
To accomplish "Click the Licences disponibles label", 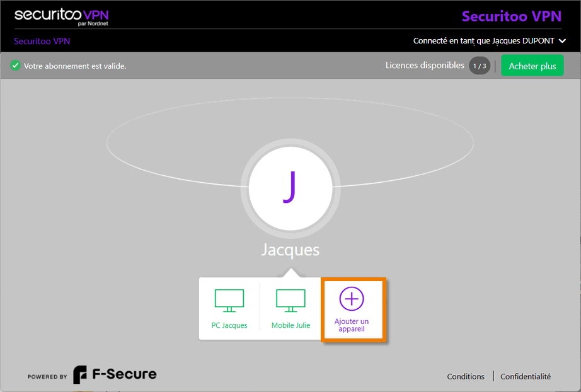I will coord(425,65).
